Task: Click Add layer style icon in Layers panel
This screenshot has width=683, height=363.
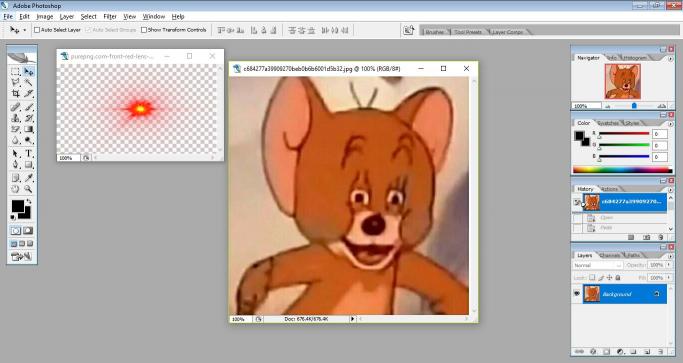Action: tap(593, 351)
